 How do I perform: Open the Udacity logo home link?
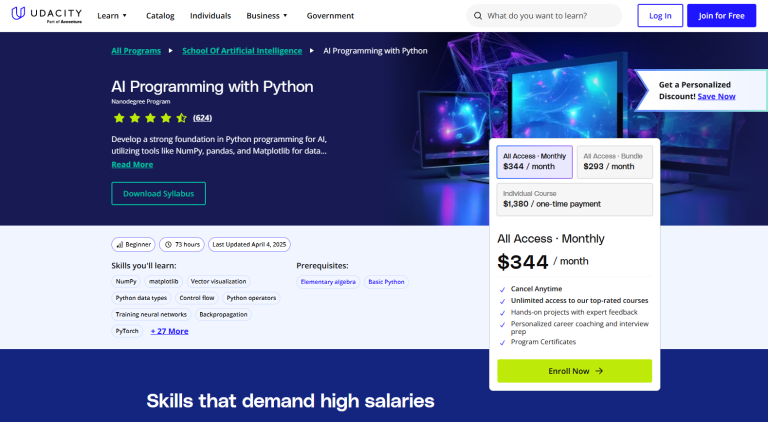[47, 15]
